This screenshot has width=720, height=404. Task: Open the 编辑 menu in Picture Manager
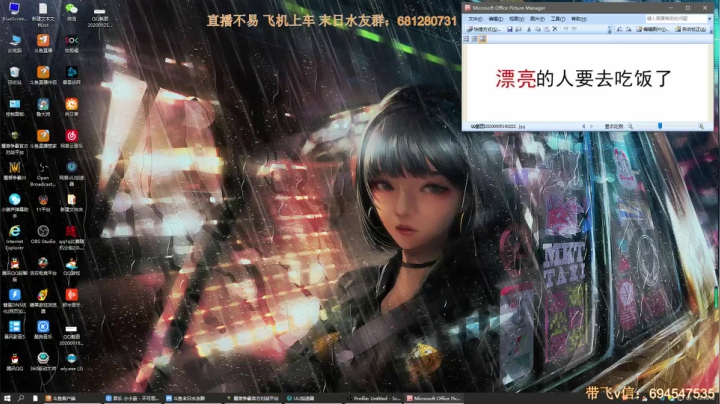(x=495, y=19)
